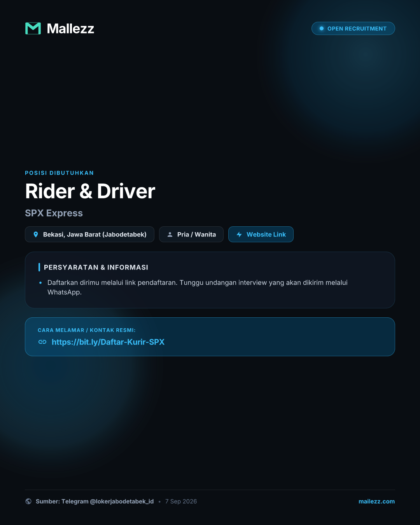Click the location pin icon
The width and height of the screenshot is (420, 525).
click(x=36, y=234)
